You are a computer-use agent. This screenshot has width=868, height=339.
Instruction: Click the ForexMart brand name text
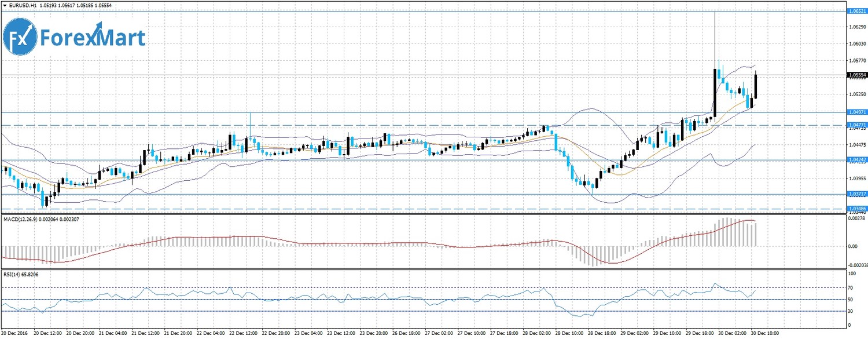[x=91, y=38]
